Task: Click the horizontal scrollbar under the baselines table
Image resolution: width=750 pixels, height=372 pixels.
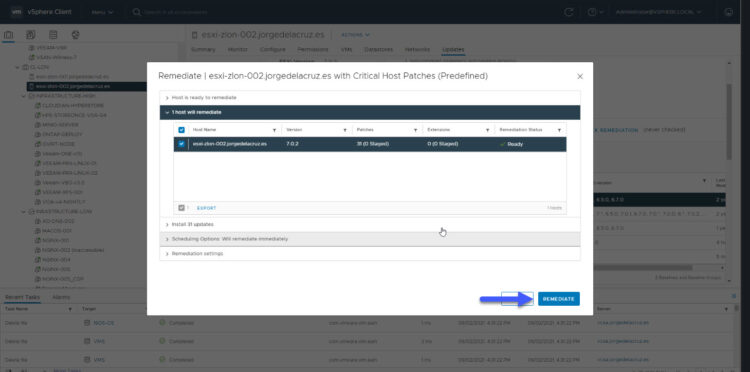Action: 642,268
